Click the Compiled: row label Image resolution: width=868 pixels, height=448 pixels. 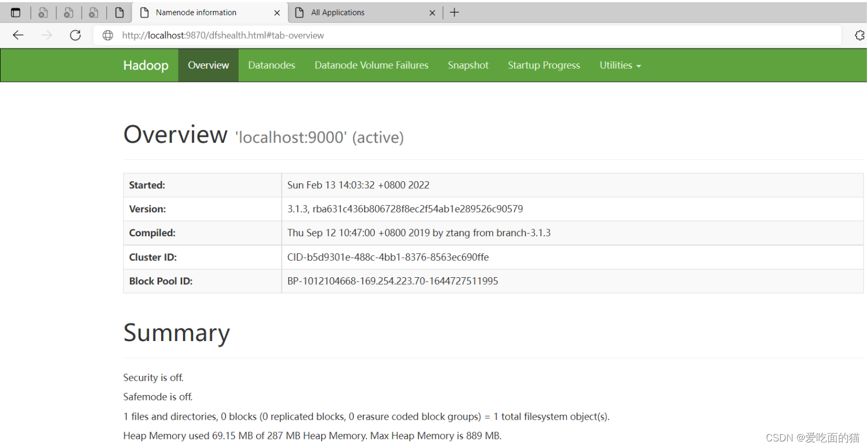pos(152,233)
